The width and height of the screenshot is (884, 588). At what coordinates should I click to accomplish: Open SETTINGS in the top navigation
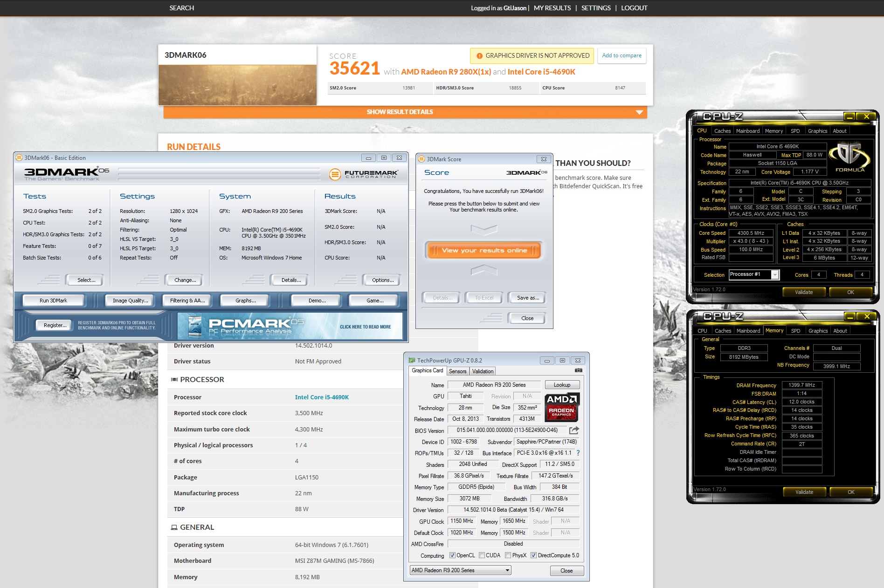[596, 8]
